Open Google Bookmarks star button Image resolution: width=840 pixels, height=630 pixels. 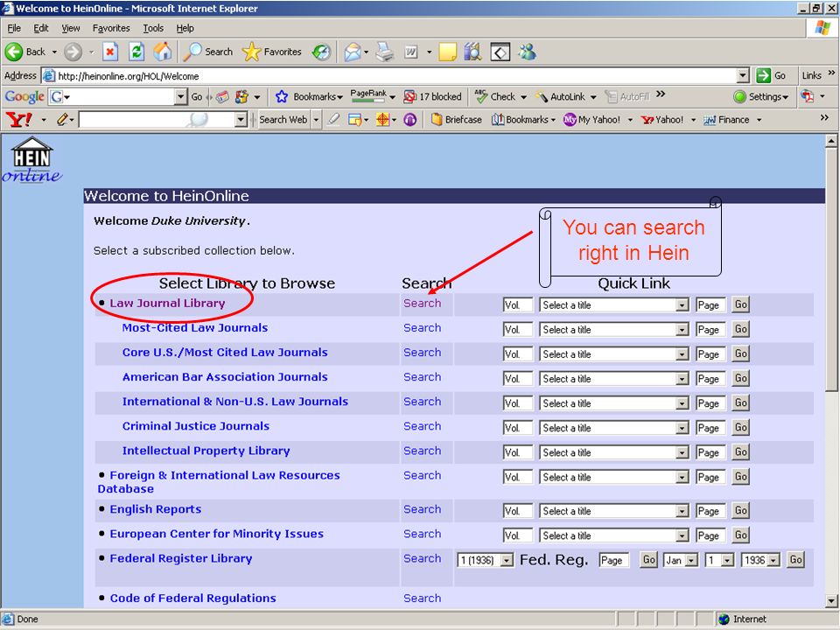tap(309, 96)
